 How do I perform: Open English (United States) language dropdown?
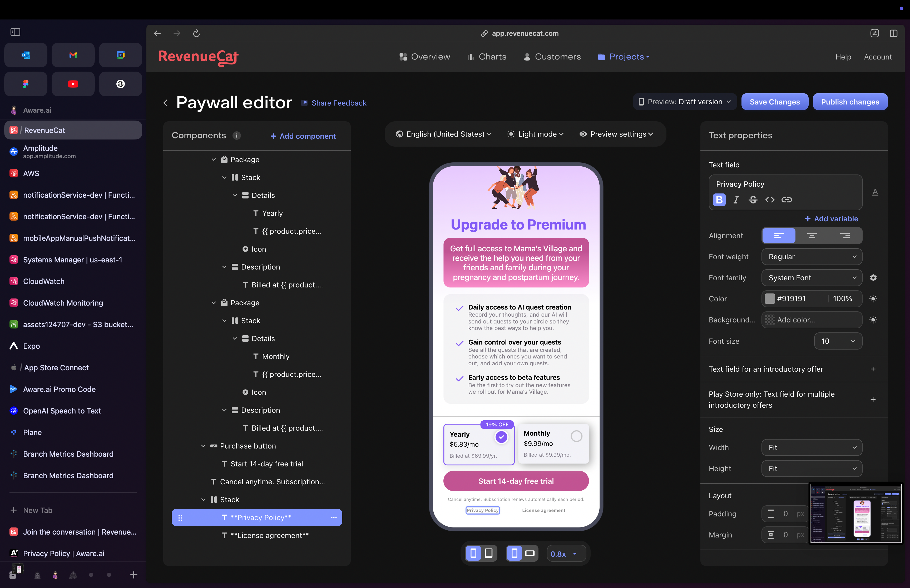click(x=444, y=134)
